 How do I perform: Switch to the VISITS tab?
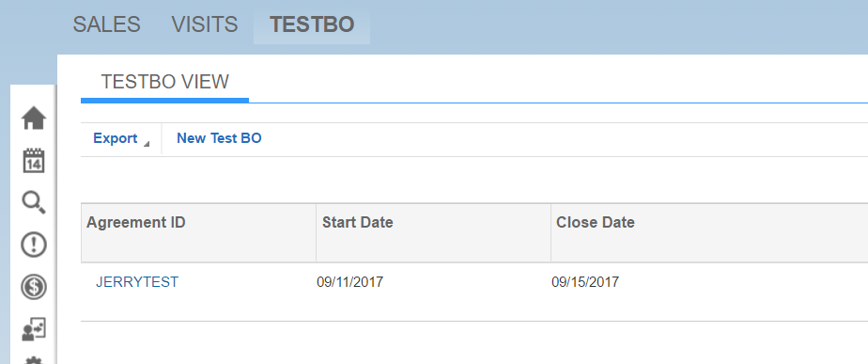click(x=204, y=25)
